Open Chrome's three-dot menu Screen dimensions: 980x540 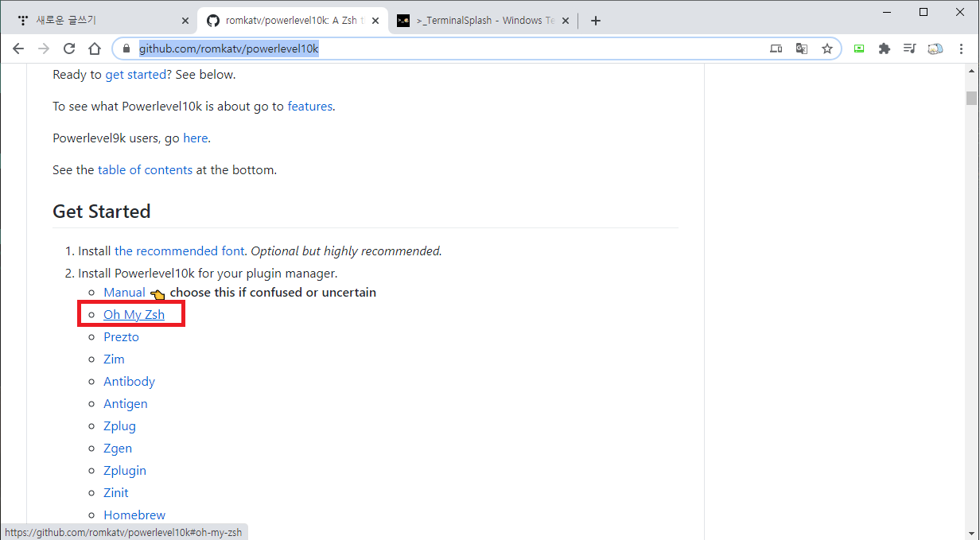[961, 49]
